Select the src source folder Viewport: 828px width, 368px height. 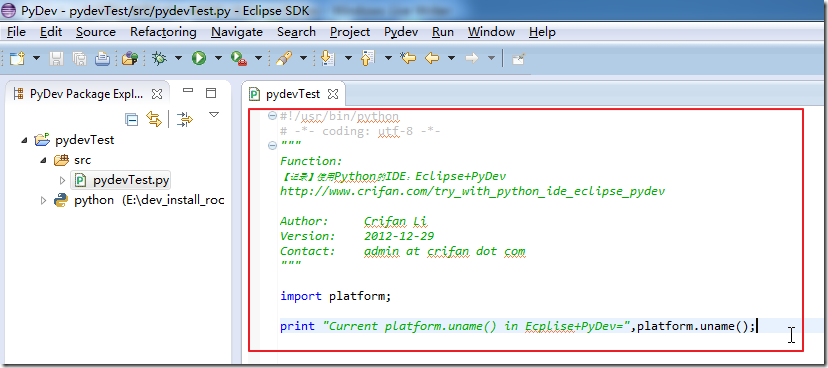tap(82, 160)
